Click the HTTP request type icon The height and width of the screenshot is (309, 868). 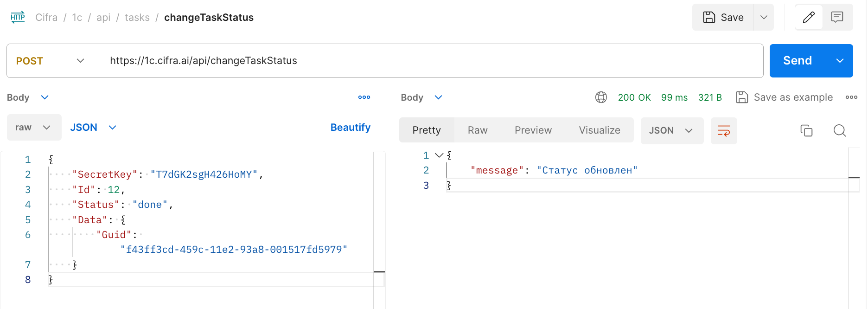[18, 18]
